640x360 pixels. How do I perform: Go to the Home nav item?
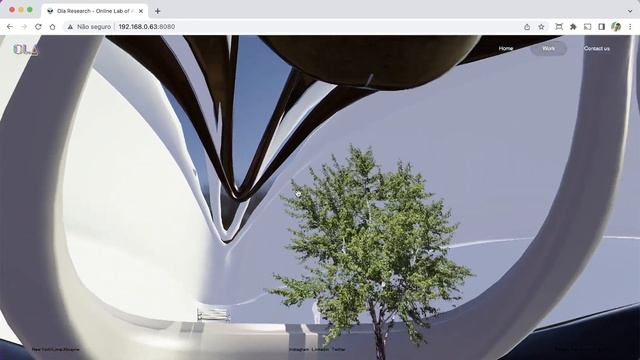click(x=506, y=48)
